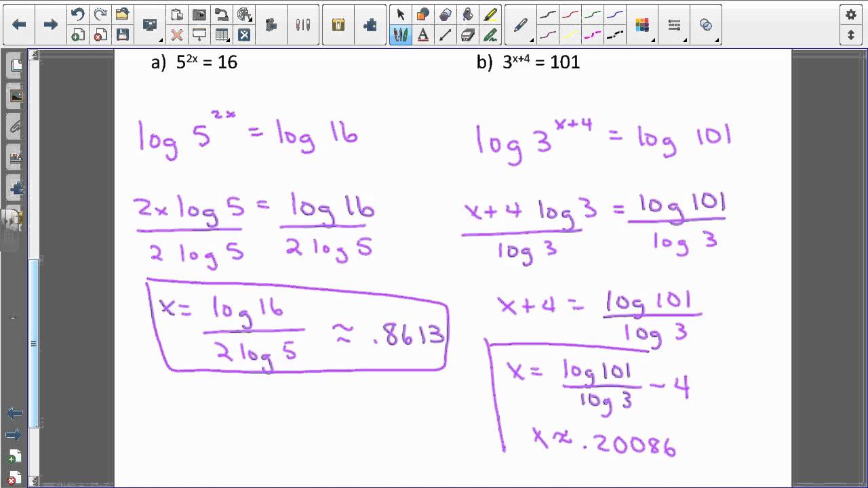Screen dimensions: 868x488
Task: Select the Line tool
Action: click(446, 35)
